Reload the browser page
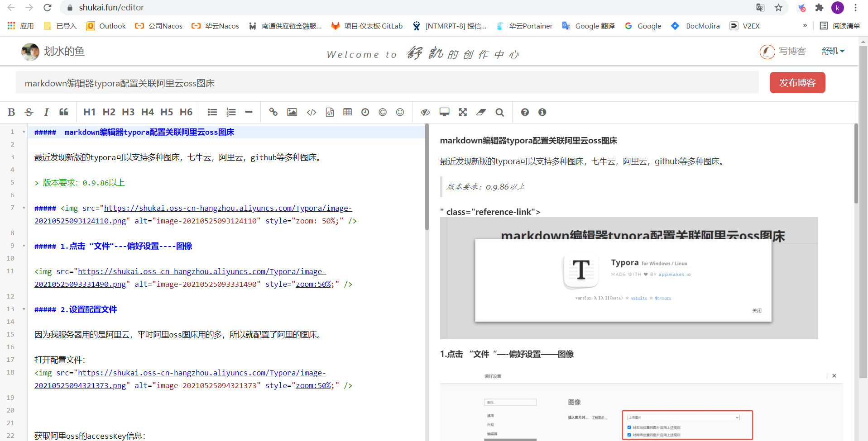Screen dimensions: 868x441 [x=47, y=8]
